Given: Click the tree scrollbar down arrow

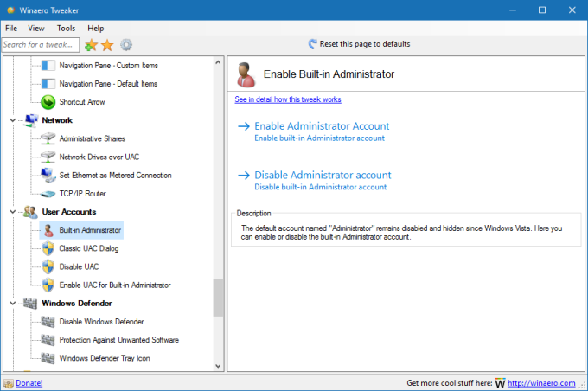Looking at the screenshot, I should 218,366.
